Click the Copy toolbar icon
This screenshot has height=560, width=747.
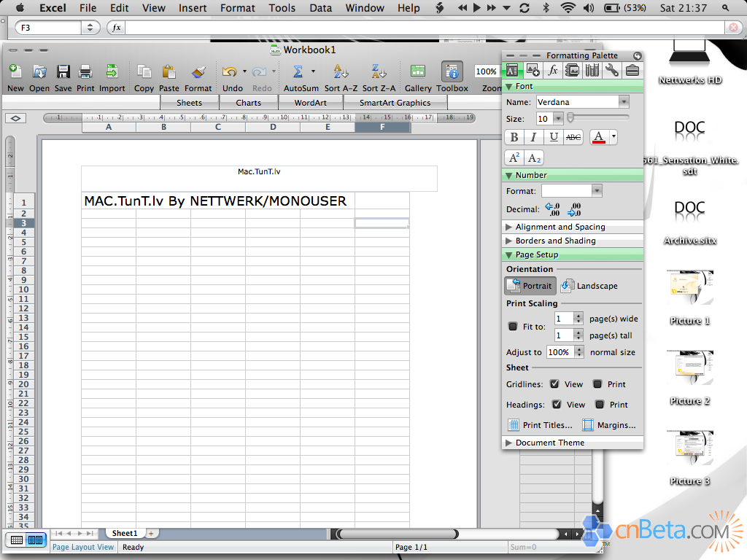144,71
